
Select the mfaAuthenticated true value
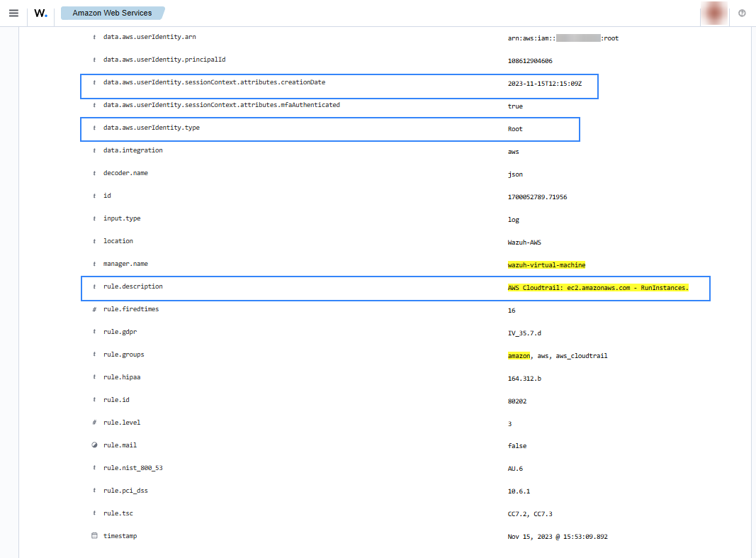[515, 106]
